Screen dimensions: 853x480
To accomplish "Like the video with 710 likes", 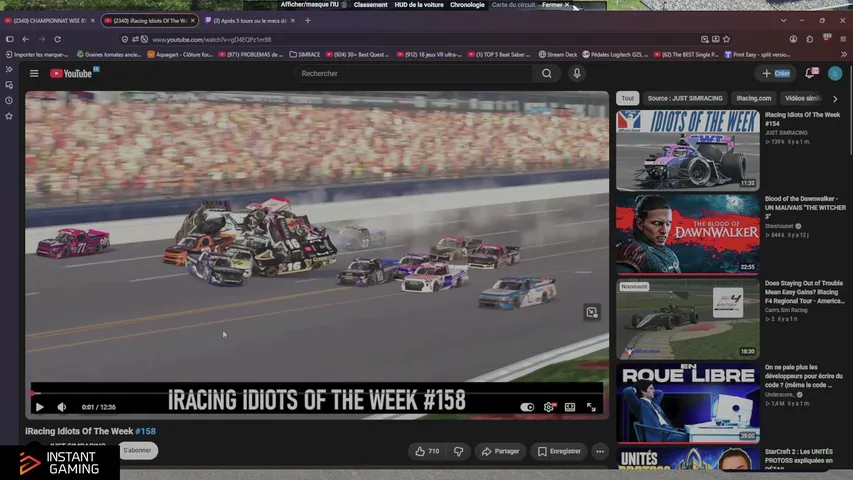I will (427, 451).
